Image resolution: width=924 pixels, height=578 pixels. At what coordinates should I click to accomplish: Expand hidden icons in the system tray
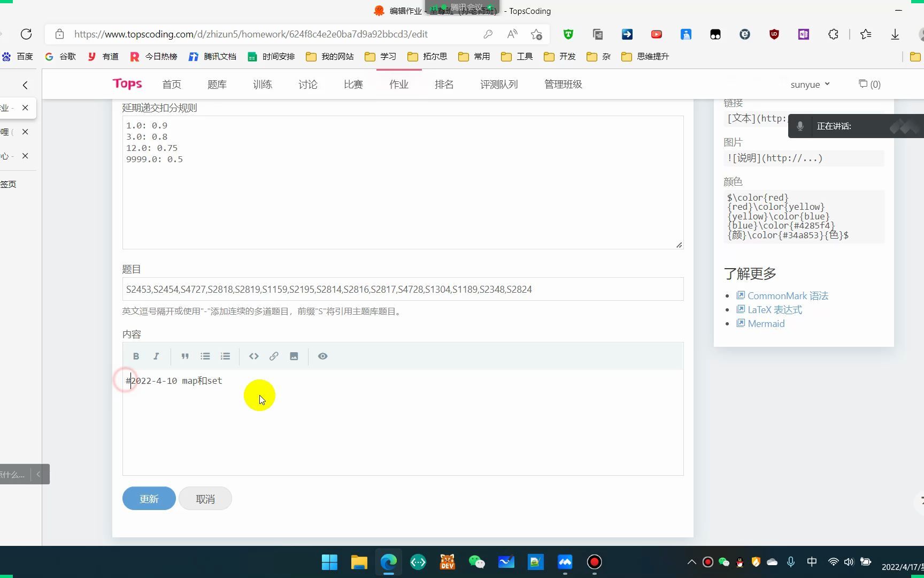691,562
